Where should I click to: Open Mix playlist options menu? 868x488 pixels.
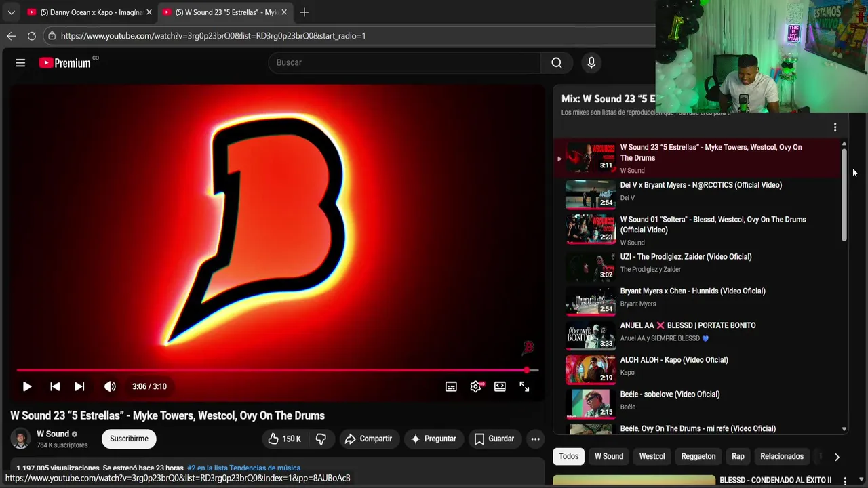pyautogui.click(x=835, y=127)
